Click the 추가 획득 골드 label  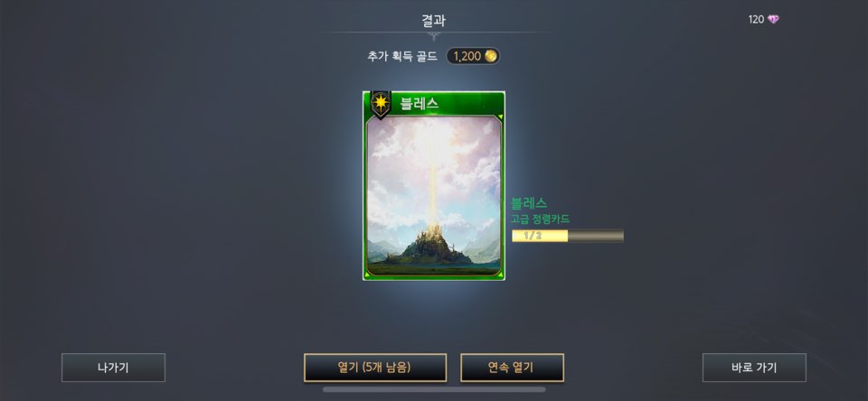tap(402, 56)
